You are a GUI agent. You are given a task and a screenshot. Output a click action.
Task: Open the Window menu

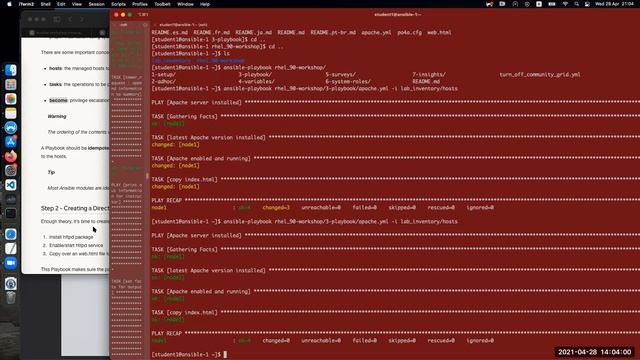coord(185,4)
